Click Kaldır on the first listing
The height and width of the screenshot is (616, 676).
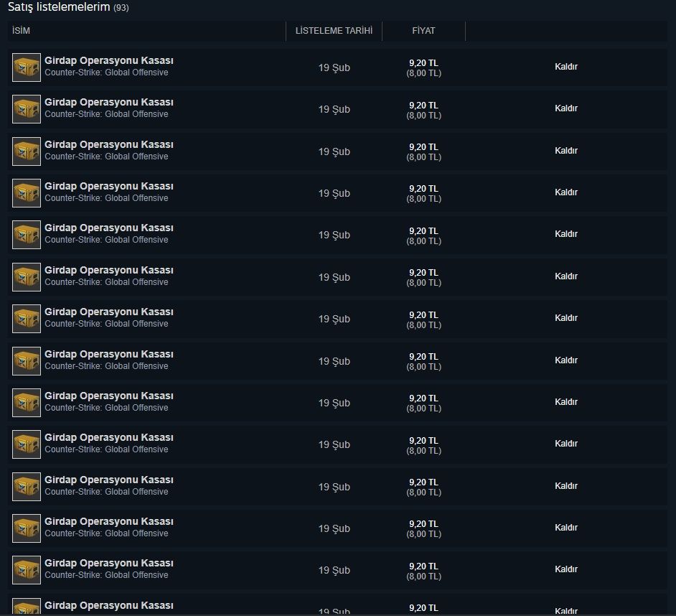coord(565,67)
